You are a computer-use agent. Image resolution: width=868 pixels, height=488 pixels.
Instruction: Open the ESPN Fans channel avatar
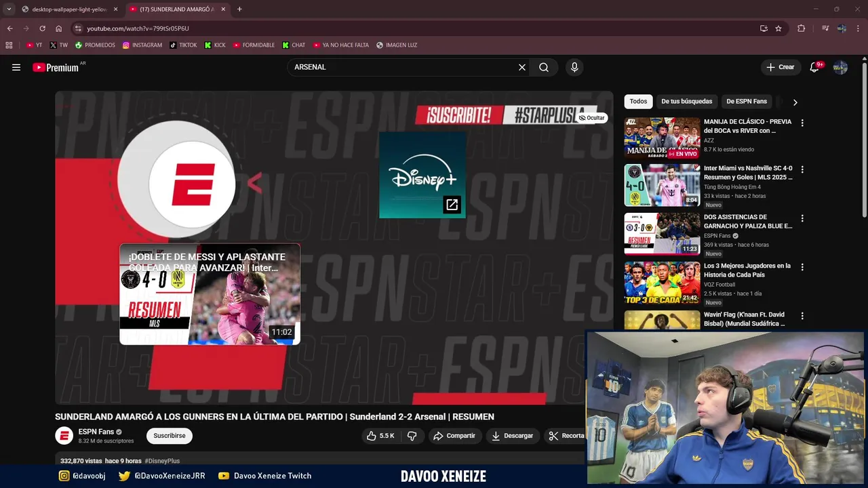(64, 436)
